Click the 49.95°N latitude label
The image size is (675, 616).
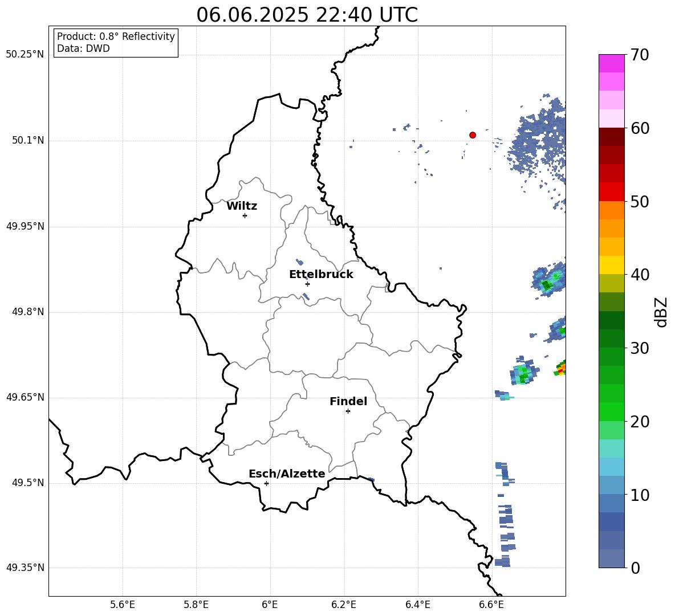pyautogui.click(x=25, y=226)
